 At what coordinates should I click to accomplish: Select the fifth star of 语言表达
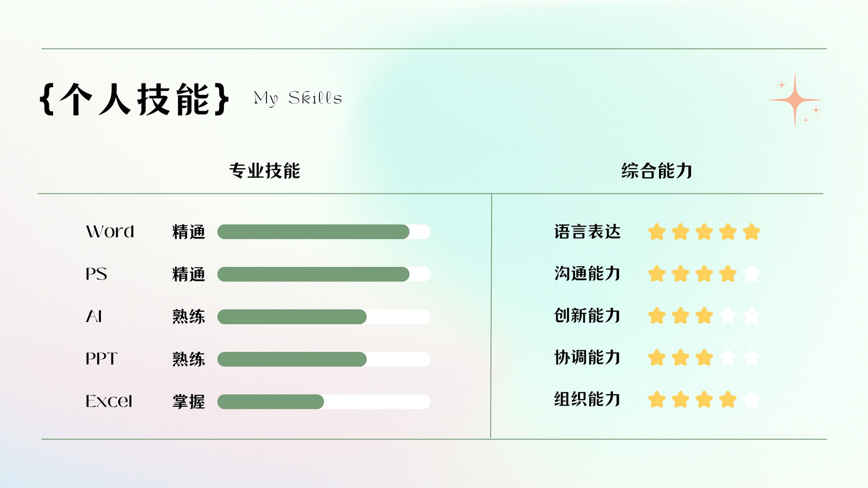[751, 232]
